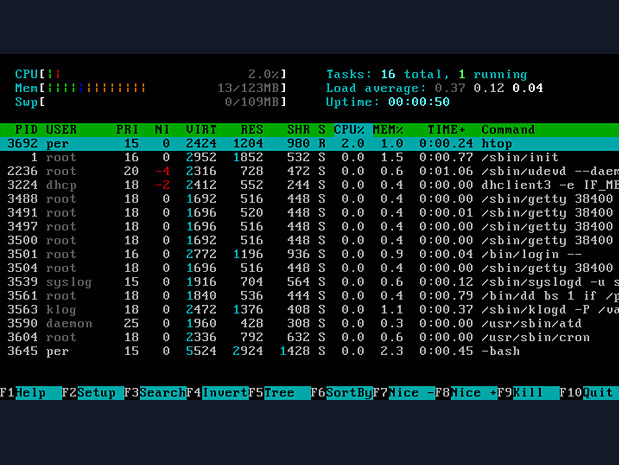Click the 2.0% CPU meter value
The height and width of the screenshot is (465, 619).
click(x=263, y=74)
